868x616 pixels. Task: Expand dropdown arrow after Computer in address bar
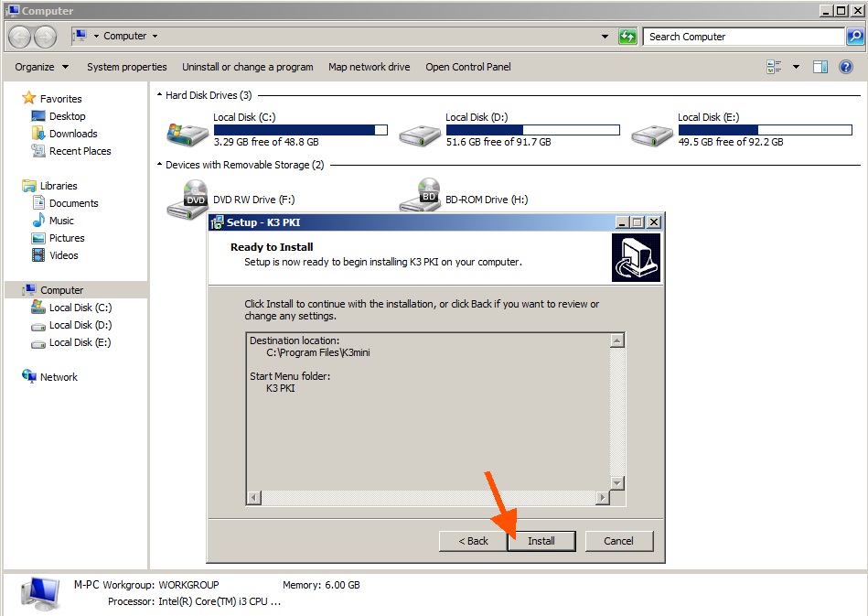coord(155,36)
